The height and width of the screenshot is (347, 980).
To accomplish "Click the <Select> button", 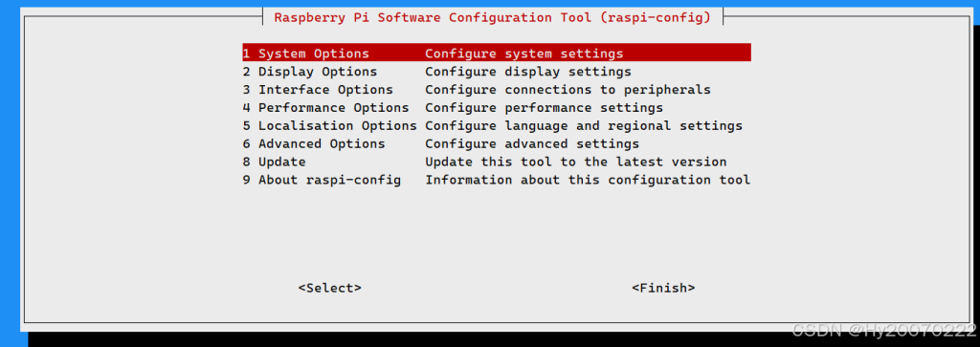I will click(x=330, y=289).
